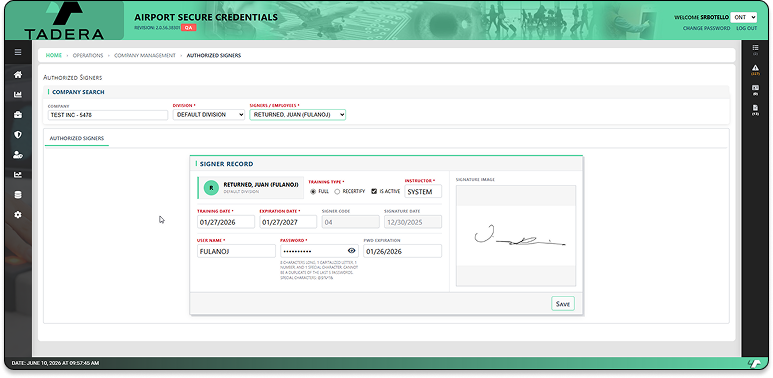Open the user management icon in sidebar
This screenshot has width=773, height=378.
point(18,155)
